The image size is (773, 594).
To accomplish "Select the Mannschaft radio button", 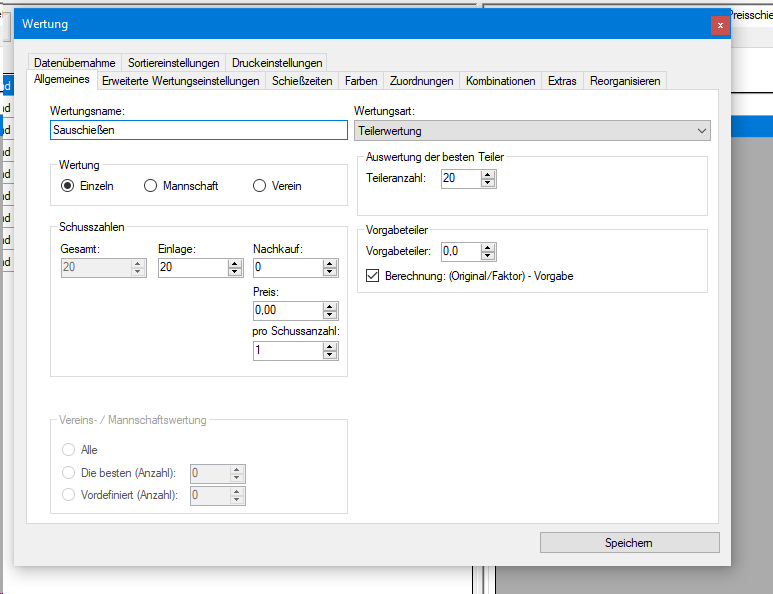I will [x=151, y=186].
